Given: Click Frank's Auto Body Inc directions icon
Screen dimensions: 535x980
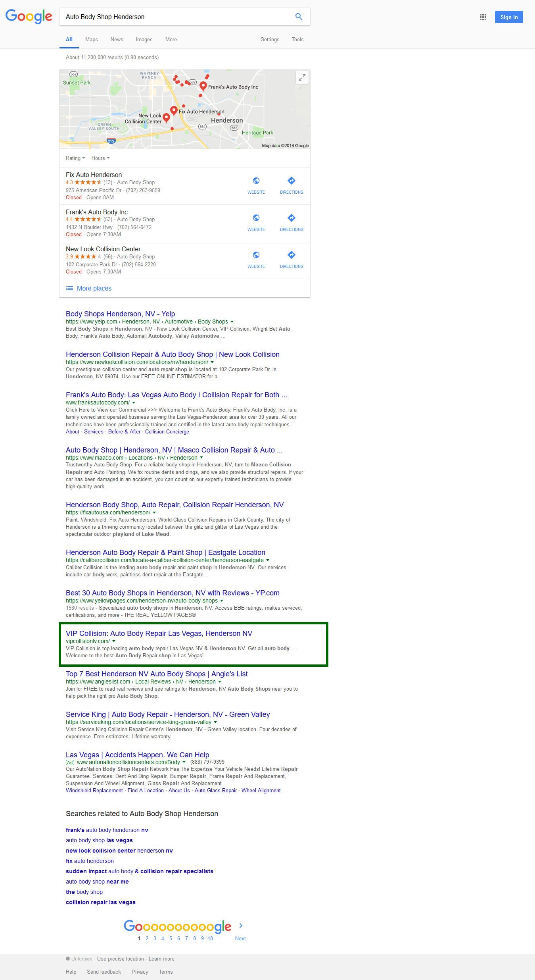Looking at the screenshot, I should point(291,218).
